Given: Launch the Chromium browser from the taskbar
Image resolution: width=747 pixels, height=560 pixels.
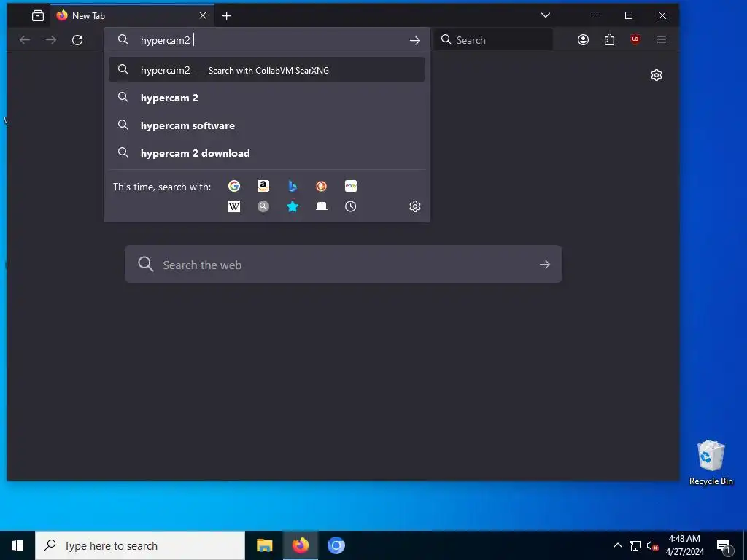Looking at the screenshot, I should click(x=336, y=545).
